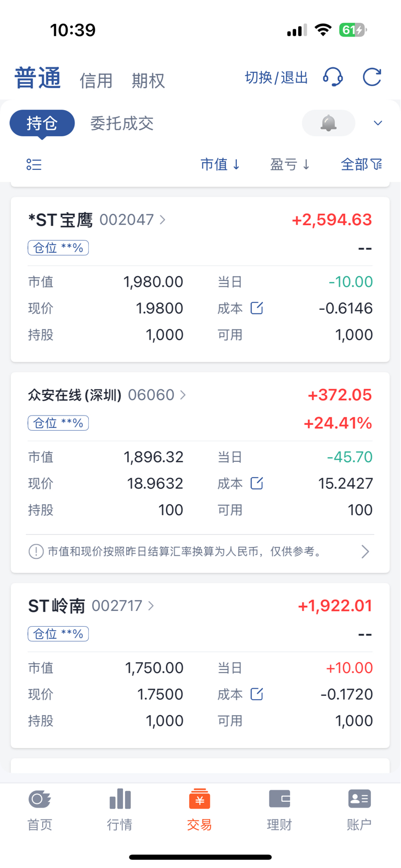Open the list view icon
The image size is (401, 868).
(x=34, y=165)
